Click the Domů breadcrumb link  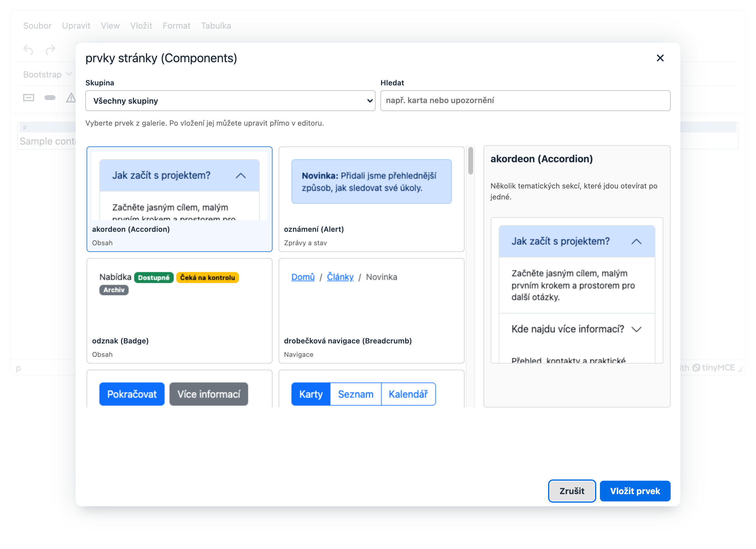(x=303, y=277)
